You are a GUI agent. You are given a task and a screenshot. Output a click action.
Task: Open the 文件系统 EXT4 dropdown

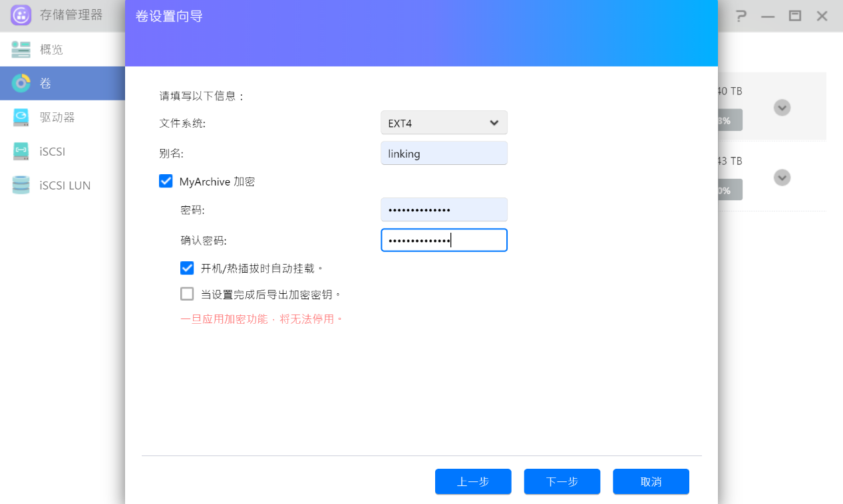(x=444, y=123)
